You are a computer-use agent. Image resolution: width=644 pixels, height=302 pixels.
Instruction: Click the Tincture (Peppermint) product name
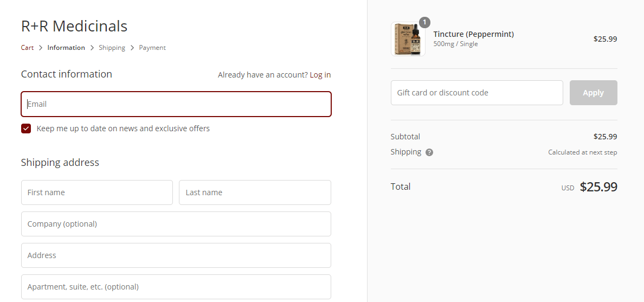474,34
